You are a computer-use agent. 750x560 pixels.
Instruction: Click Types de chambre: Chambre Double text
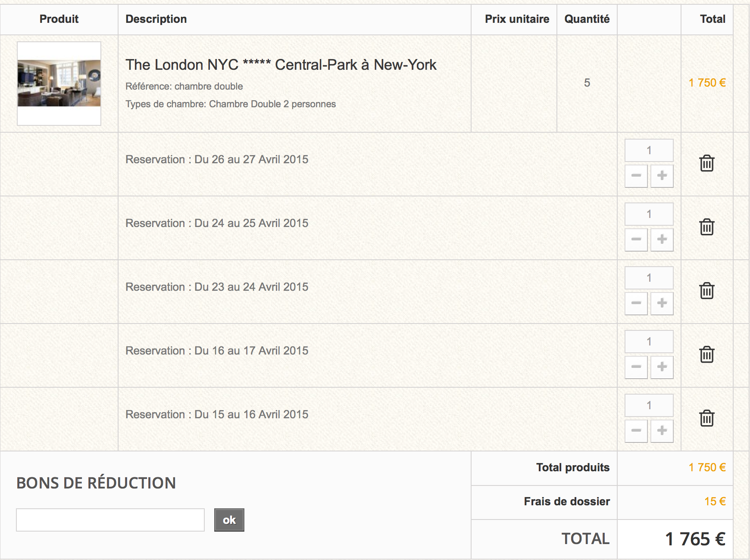(x=231, y=104)
